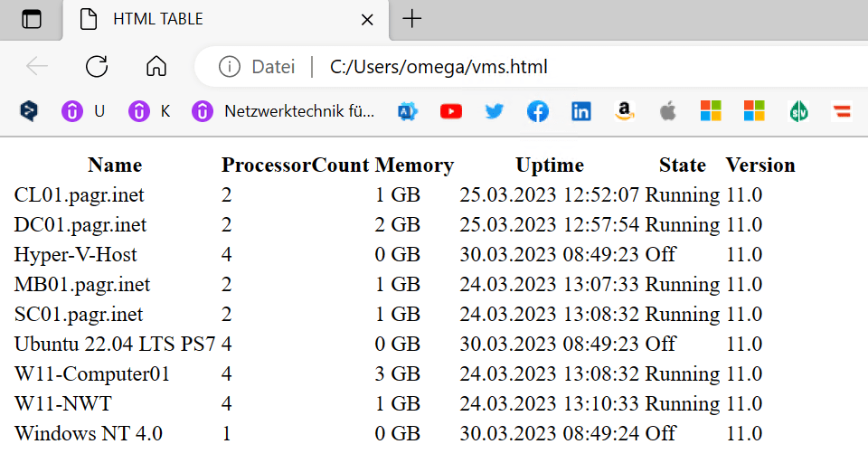Open the Apple bookmark
This screenshot has height=463, width=868.
point(667,111)
